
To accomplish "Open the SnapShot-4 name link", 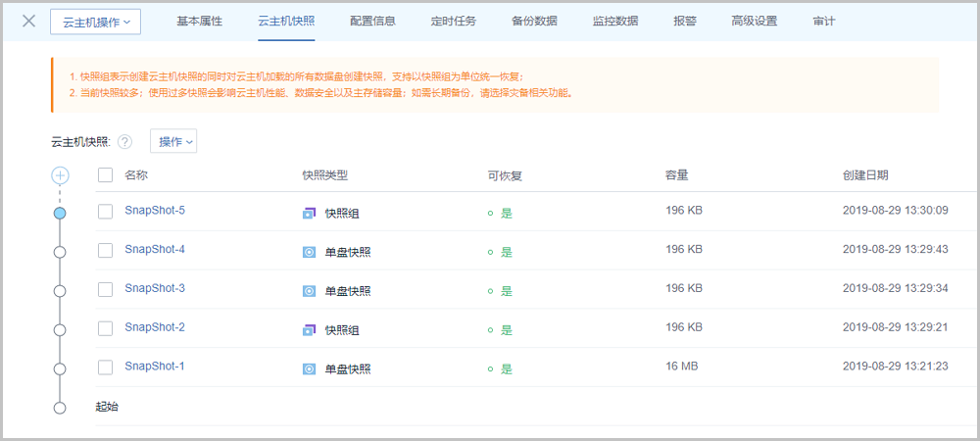I will coord(155,249).
